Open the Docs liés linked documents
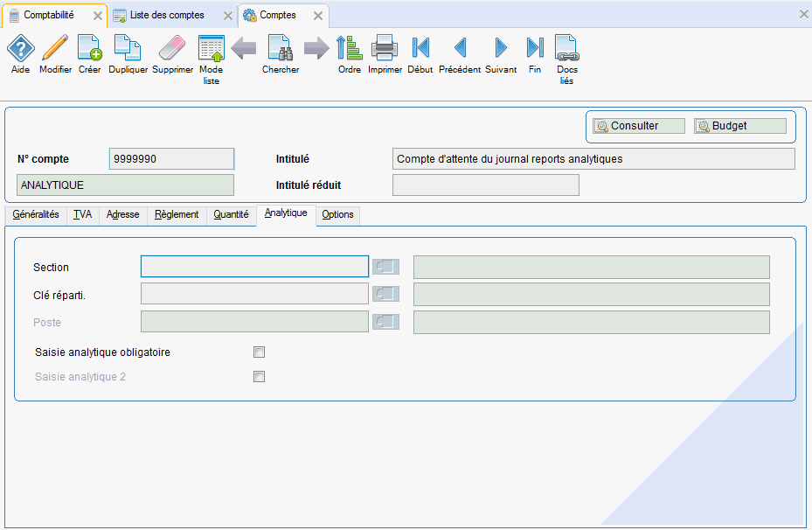812x530 pixels. (x=566, y=51)
